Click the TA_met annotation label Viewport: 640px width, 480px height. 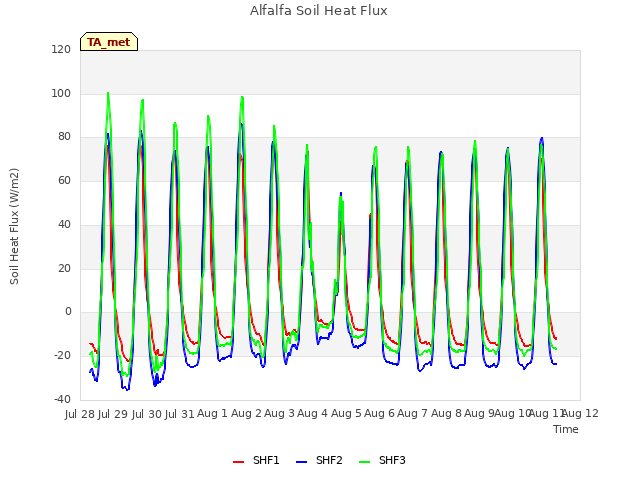(x=109, y=42)
